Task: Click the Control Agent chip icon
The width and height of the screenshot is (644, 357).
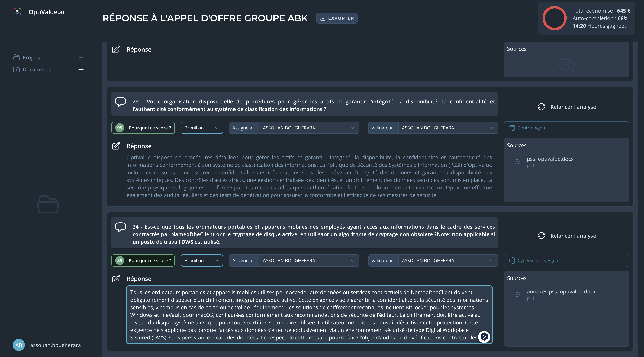Action: coord(512,128)
